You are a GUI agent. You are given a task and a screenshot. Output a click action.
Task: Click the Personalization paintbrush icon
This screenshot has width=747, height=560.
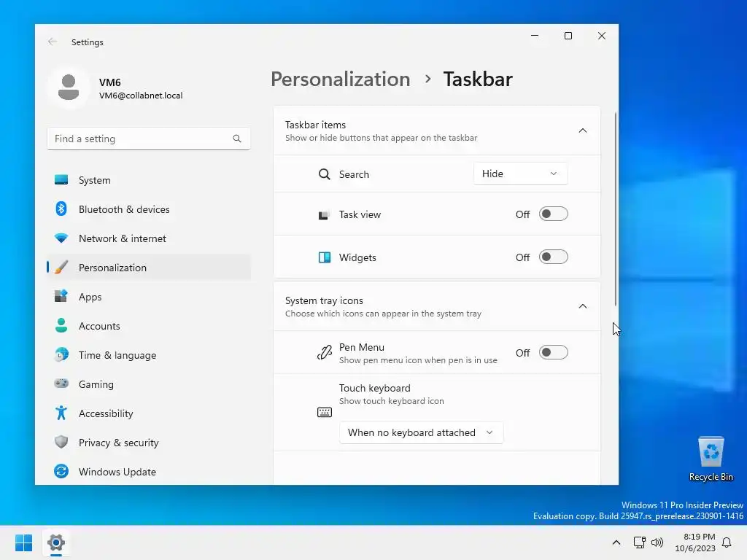pos(61,267)
